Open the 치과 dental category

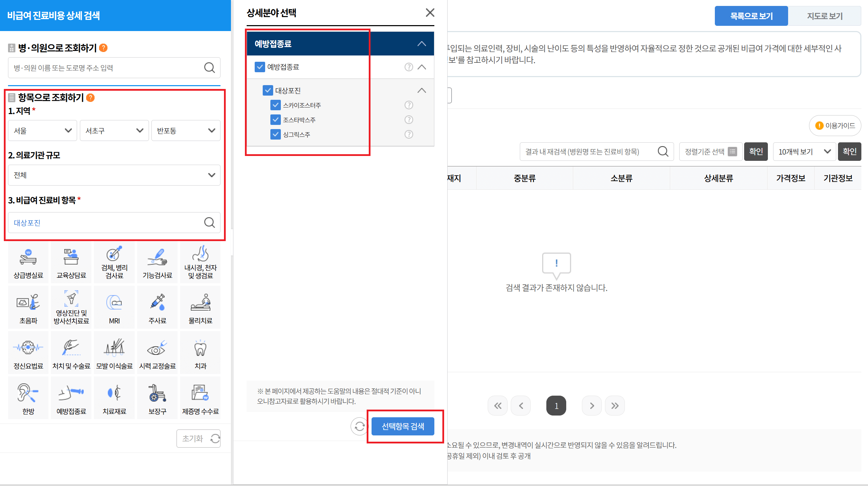[x=200, y=352]
